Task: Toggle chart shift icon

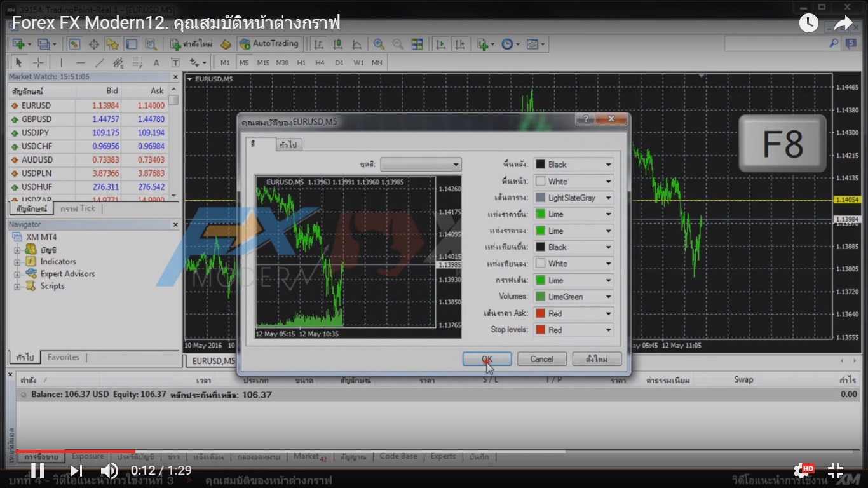Action: pyautogui.click(x=459, y=44)
